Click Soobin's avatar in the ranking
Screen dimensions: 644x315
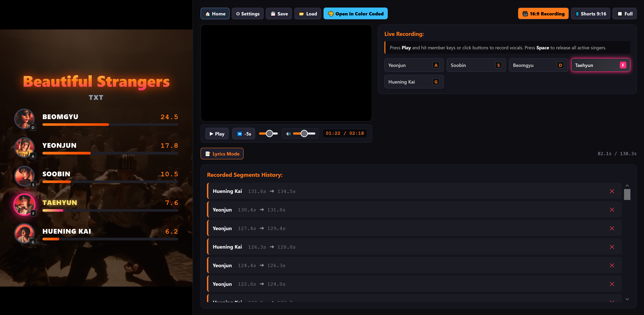coord(24,176)
